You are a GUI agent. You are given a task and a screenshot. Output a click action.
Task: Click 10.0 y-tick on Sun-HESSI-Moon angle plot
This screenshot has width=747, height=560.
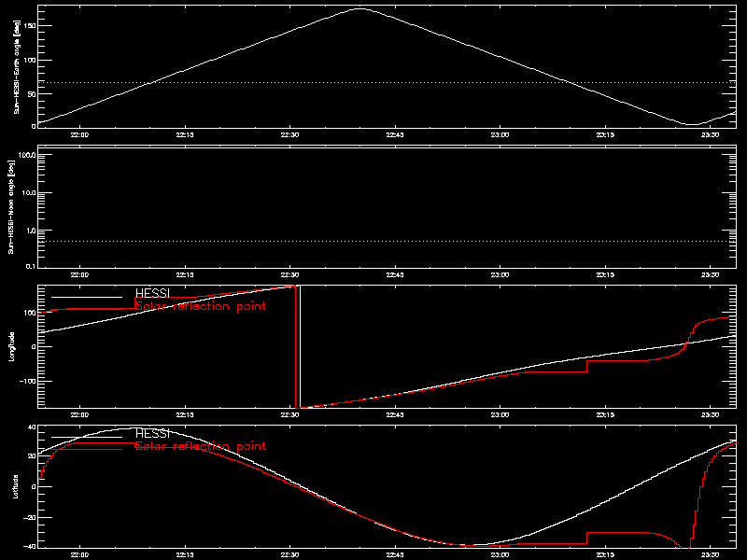pyautogui.click(x=29, y=193)
